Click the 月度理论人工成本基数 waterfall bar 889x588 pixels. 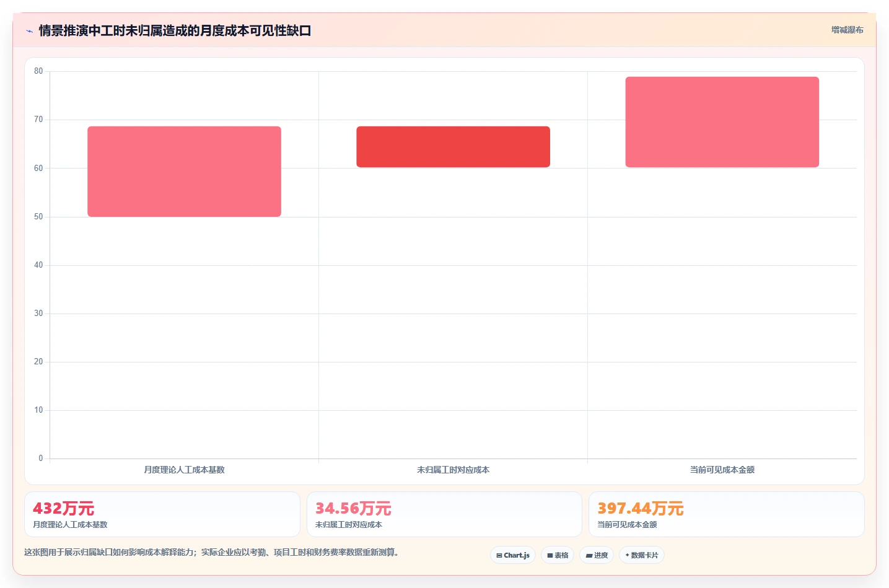click(184, 172)
